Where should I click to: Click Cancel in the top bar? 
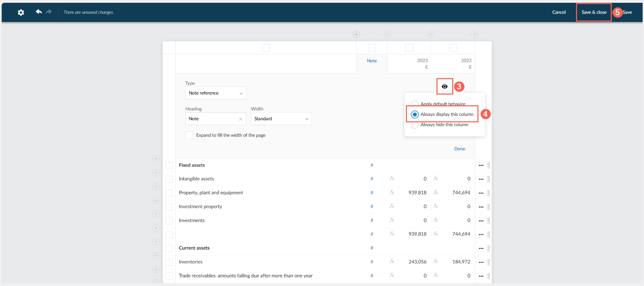559,12
